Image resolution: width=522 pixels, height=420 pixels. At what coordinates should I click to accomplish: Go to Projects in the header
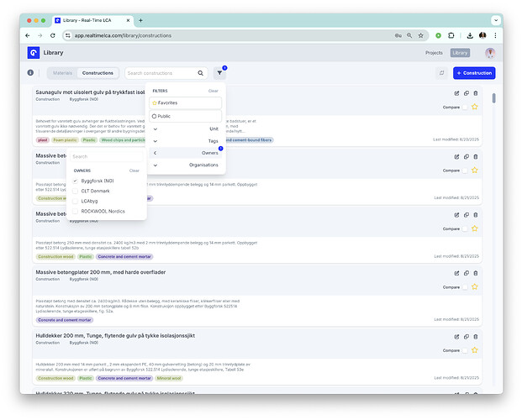coord(434,53)
